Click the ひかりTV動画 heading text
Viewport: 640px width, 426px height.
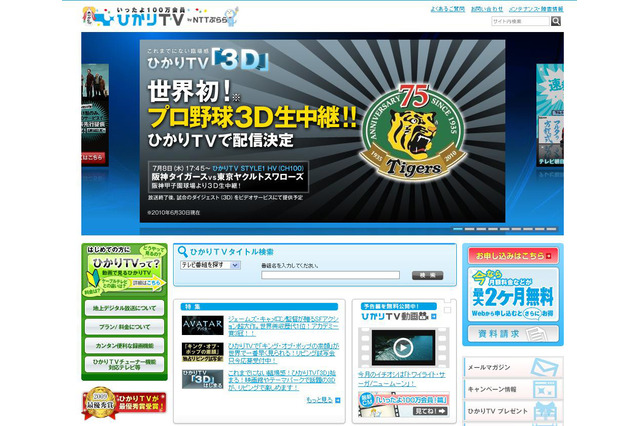click(394, 316)
